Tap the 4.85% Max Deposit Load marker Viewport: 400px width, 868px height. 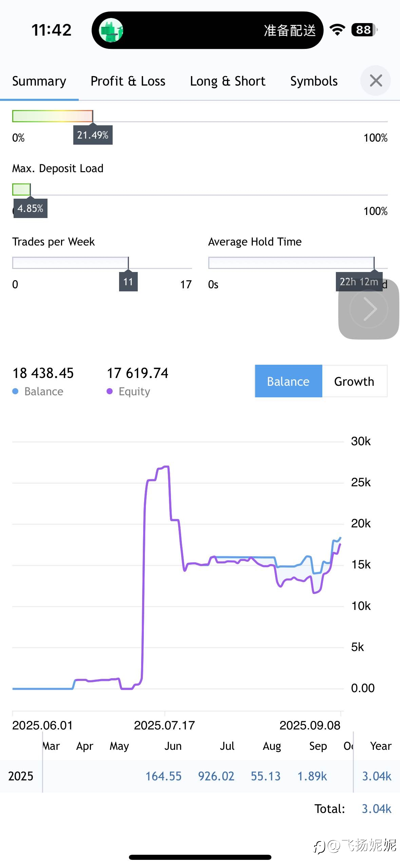tap(30, 208)
